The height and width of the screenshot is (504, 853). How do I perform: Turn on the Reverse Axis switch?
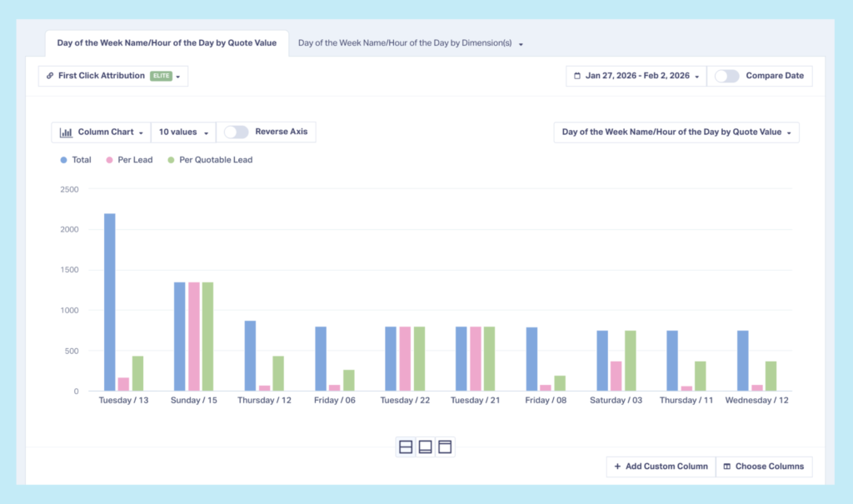(x=236, y=132)
